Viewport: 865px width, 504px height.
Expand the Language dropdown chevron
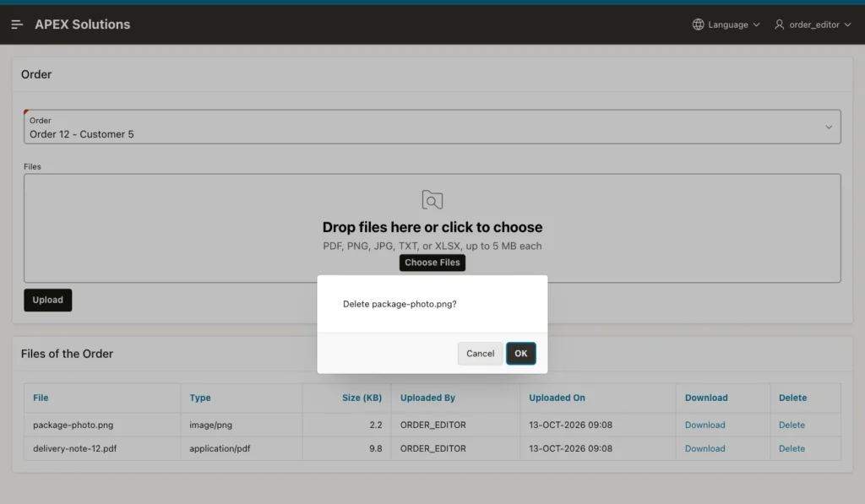pyautogui.click(x=756, y=24)
